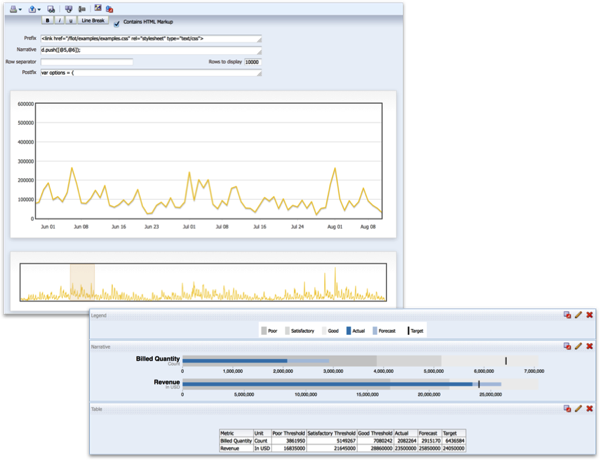
Task: Click the import formatting icon in toolbar
Action: 68,9
